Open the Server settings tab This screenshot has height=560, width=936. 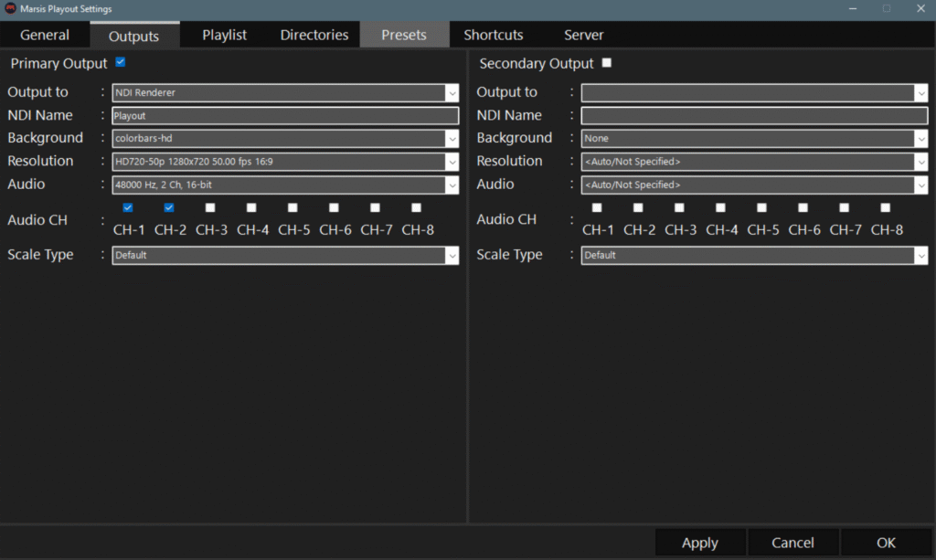[x=583, y=35]
